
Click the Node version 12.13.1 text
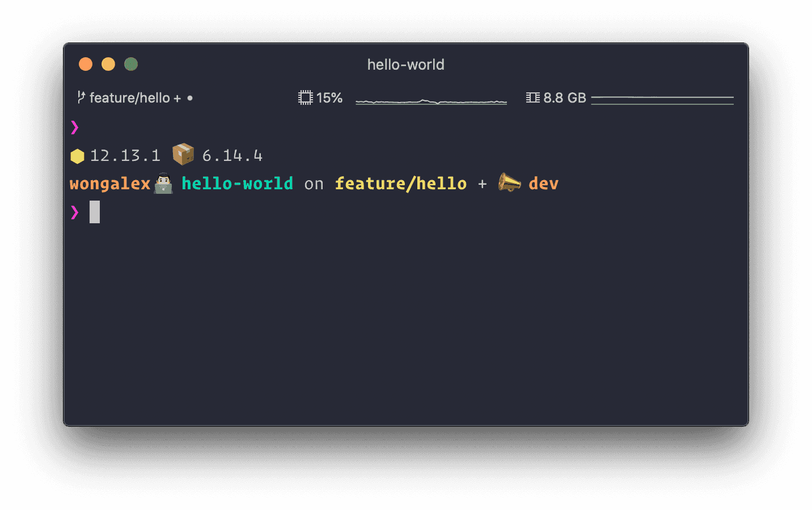pos(125,156)
